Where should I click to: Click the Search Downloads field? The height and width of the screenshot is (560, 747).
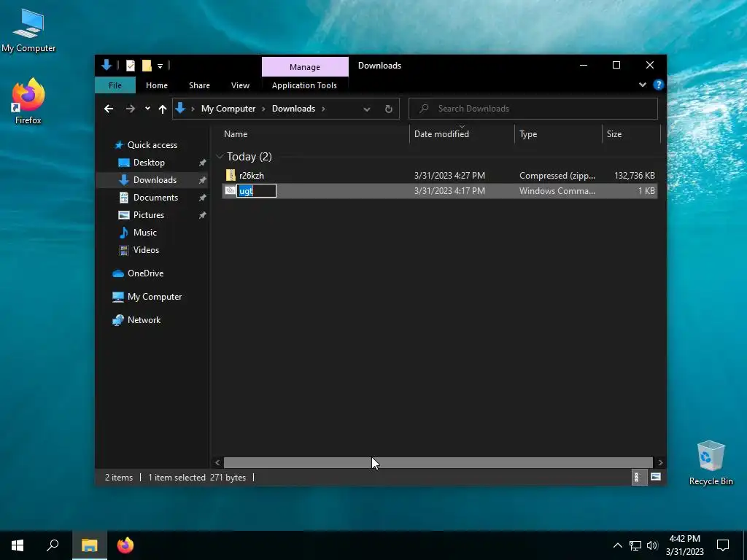point(533,109)
